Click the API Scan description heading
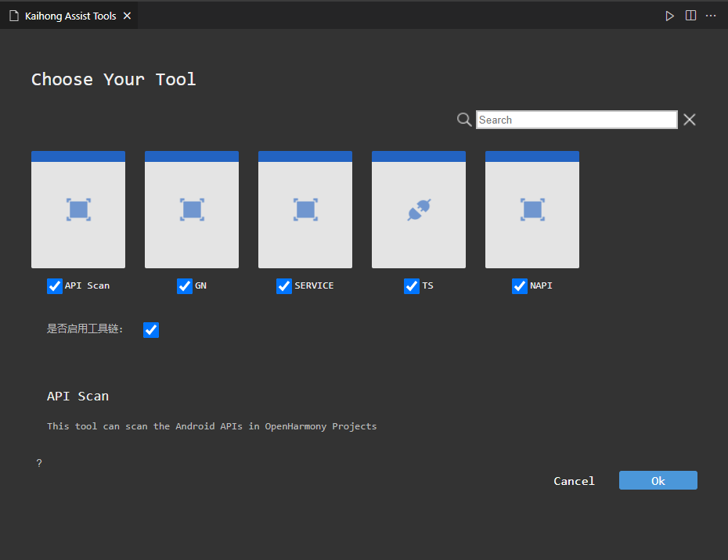The width and height of the screenshot is (728, 560). [x=77, y=397]
